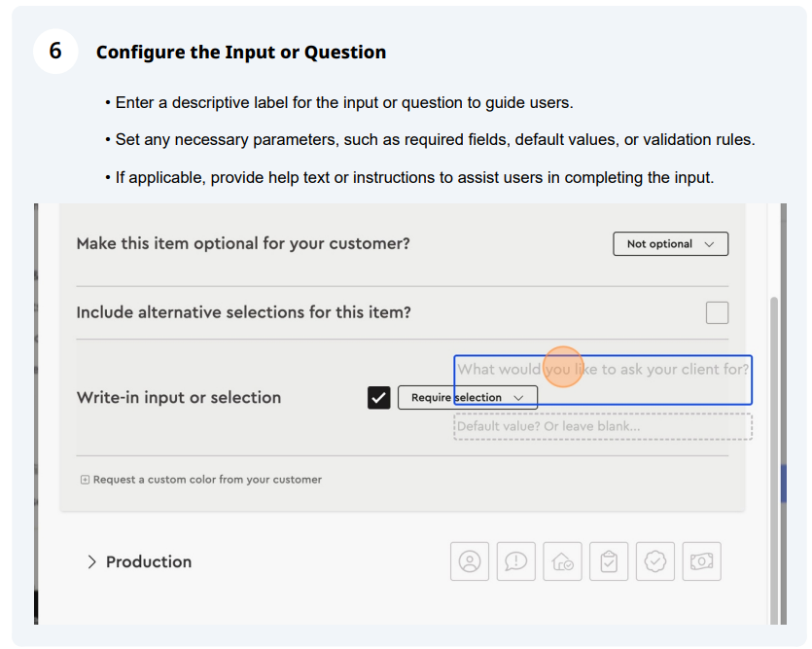Uncheck the Write-in input or selection checkbox
This screenshot has width=812, height=649.
(x=379, y=397)
